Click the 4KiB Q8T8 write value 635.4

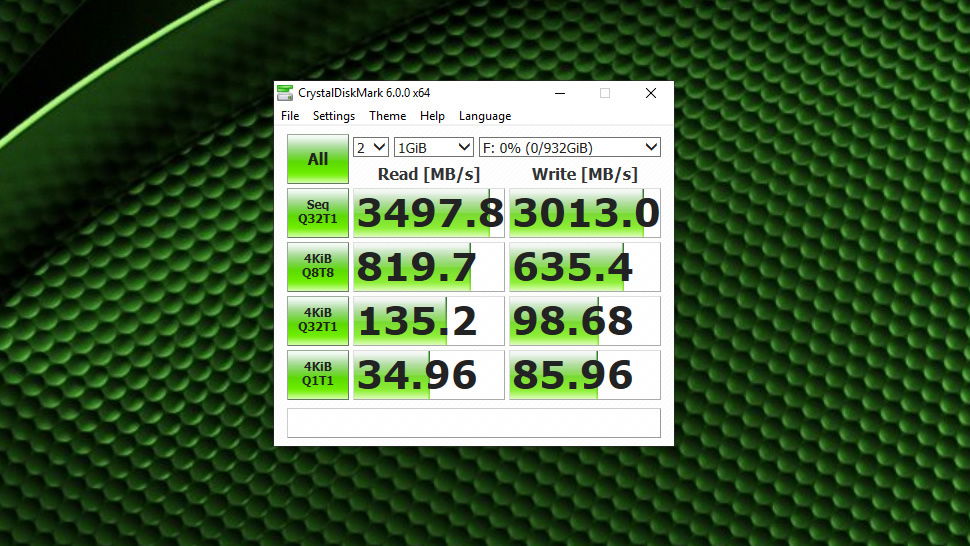click(585, 267)
